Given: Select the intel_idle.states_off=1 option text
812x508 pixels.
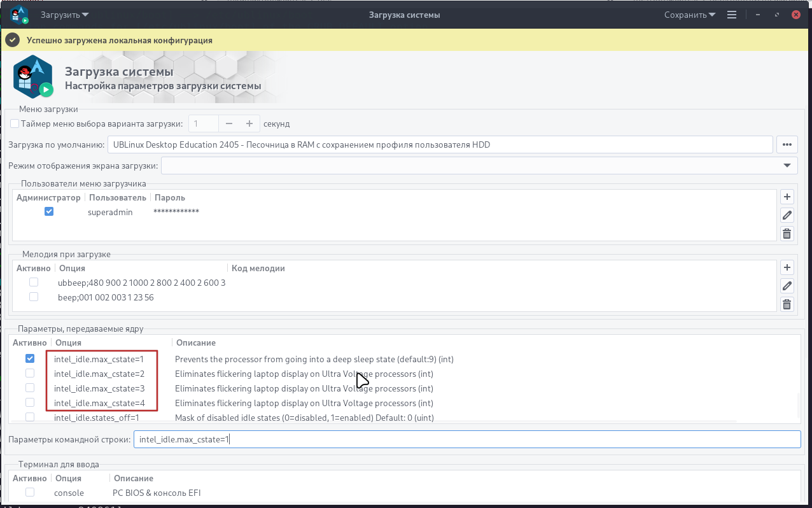Looking at the screenshot, I should [x=97, y=418].
